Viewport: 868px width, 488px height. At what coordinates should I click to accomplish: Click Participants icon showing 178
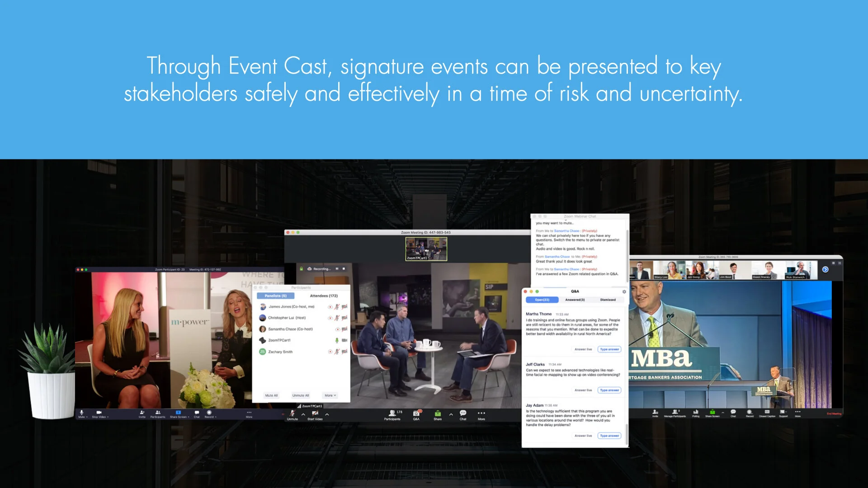[392, 414]
